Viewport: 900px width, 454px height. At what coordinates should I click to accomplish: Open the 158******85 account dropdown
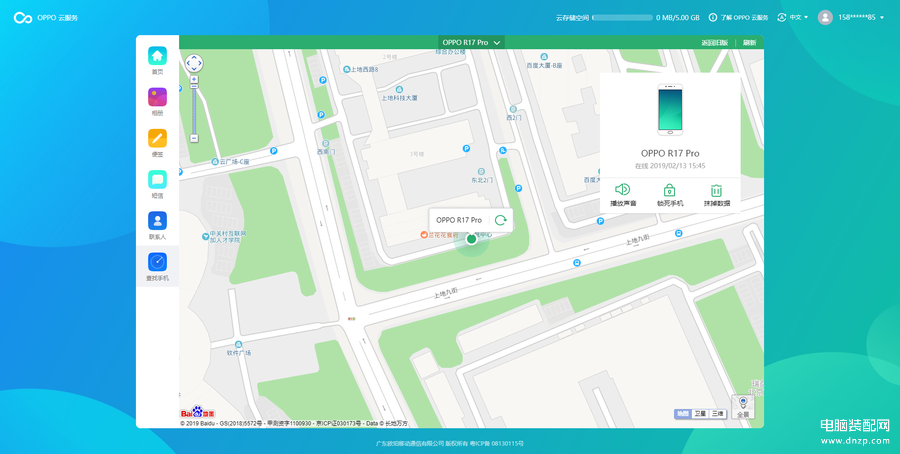[x=860, y=17]
